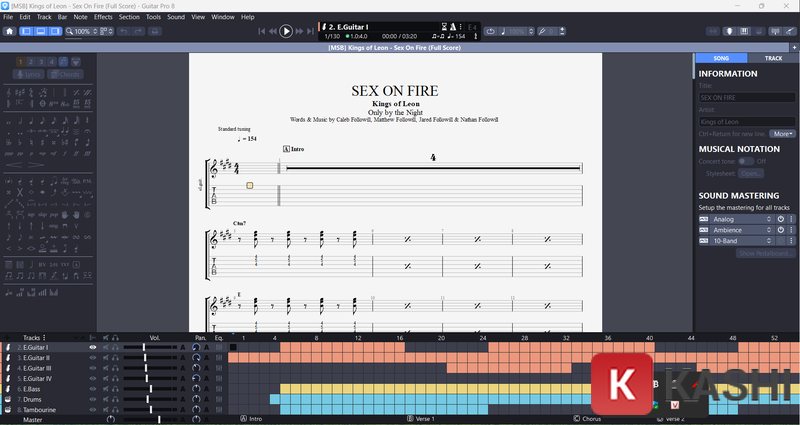Open the electric guitar icon at toolbar right

pyautogui.click(x=790, y=31)
